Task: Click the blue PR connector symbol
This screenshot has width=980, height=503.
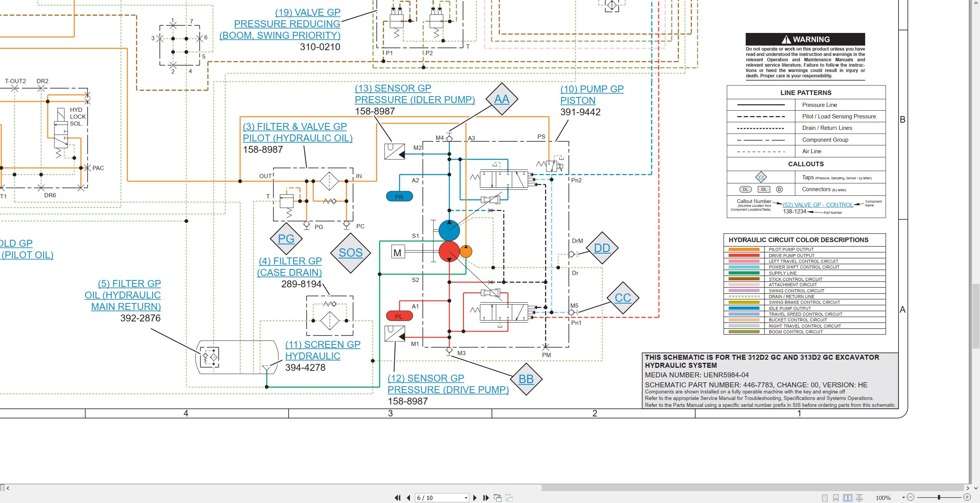Action: (399, 197)
